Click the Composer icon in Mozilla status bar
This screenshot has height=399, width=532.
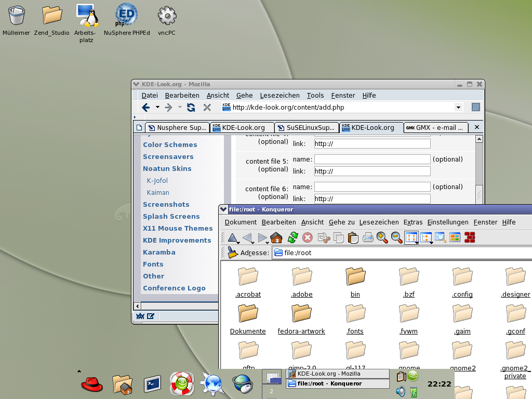click(x=151, y=316)
